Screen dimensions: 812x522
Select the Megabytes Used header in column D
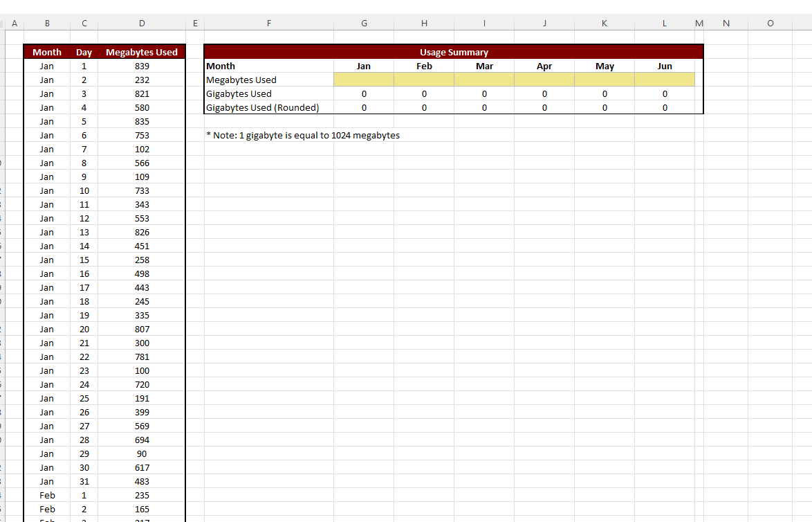(x=142, y=52)
